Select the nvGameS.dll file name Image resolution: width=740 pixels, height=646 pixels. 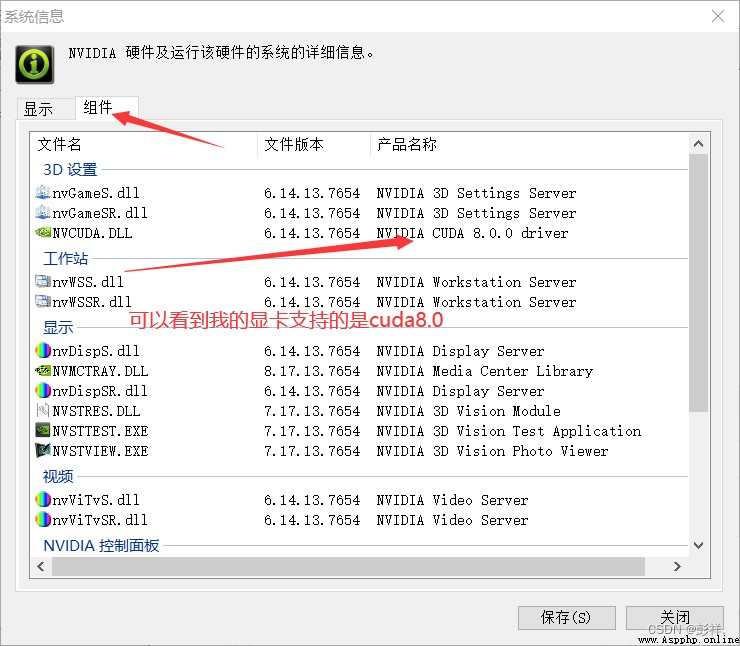pos(96,193)
